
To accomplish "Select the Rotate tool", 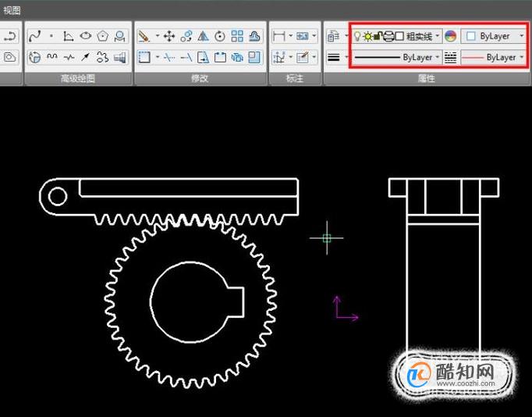I will tap(220, 36).
